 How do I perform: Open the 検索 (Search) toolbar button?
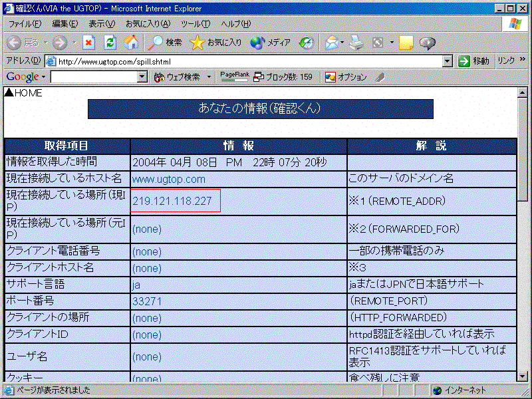coord(165,43)
